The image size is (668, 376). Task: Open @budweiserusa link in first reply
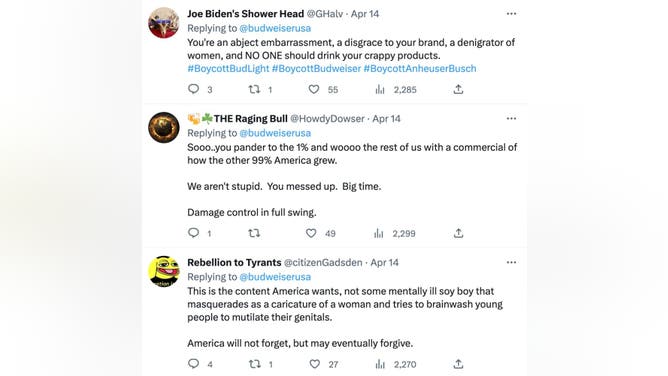tap(275, 28)
